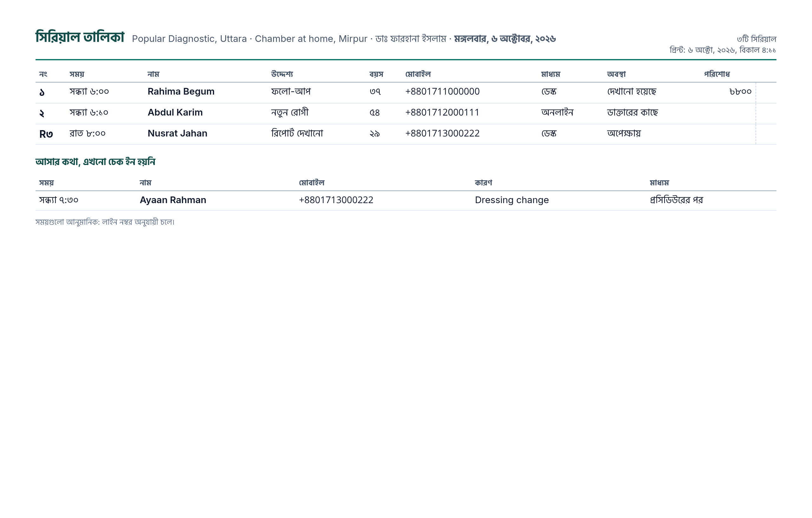Click the time রাত ৮:০০
Viewport: 812px width, 518px height.
(x=87, y=133)
